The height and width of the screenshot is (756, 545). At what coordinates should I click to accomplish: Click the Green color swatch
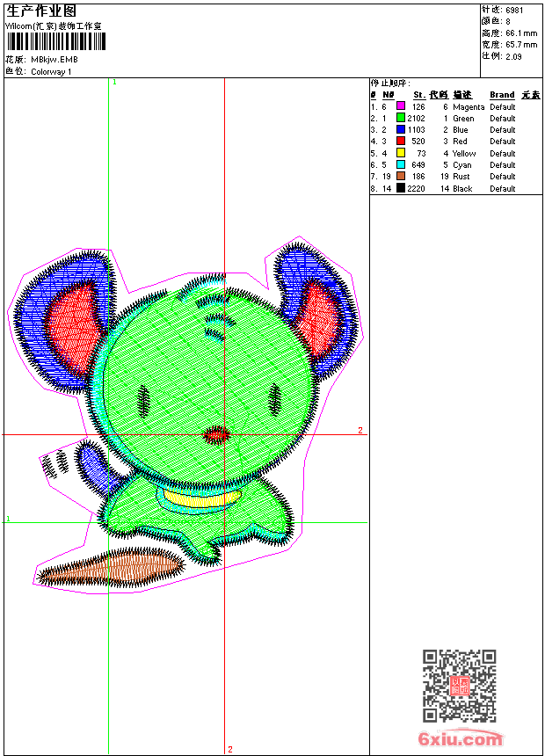(x=400, y=118)
